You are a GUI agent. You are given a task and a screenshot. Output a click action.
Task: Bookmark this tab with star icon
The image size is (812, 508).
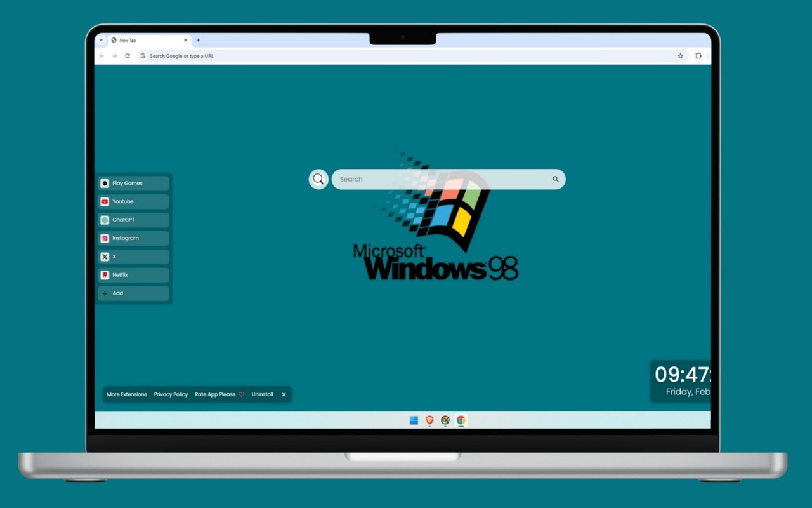(x=681, y=56)
